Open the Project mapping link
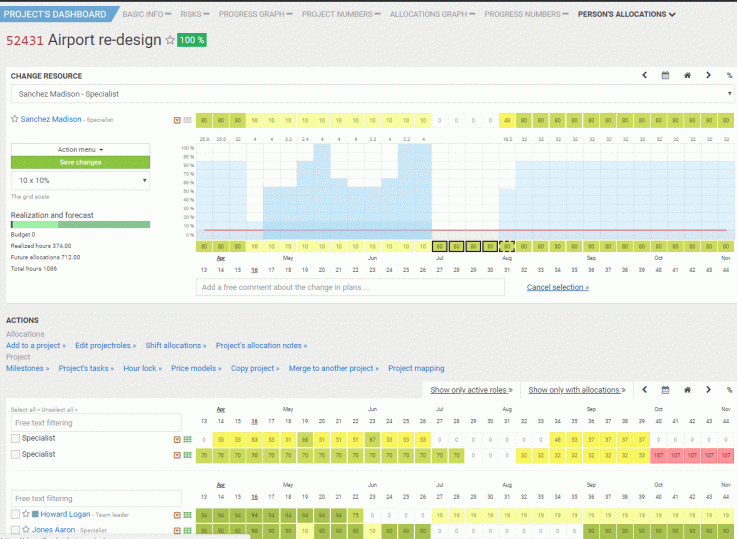Screen dimensions: 737x539 tap(416, 368)
